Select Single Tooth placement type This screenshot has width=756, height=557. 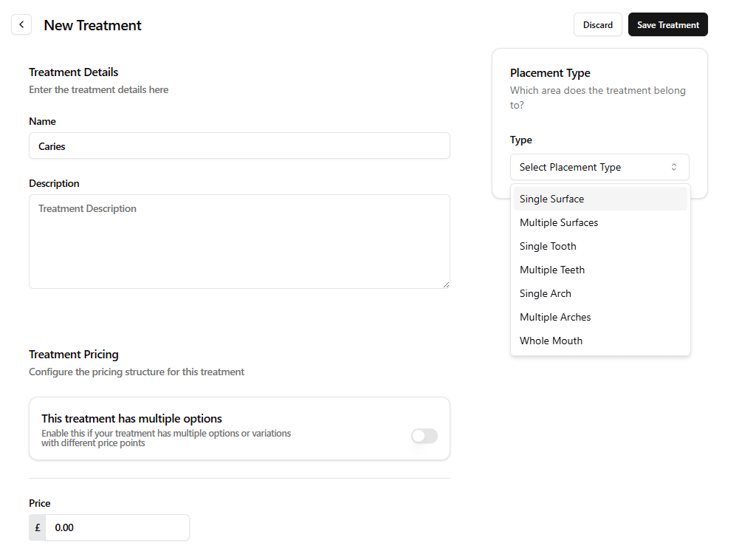coord(548,246)
